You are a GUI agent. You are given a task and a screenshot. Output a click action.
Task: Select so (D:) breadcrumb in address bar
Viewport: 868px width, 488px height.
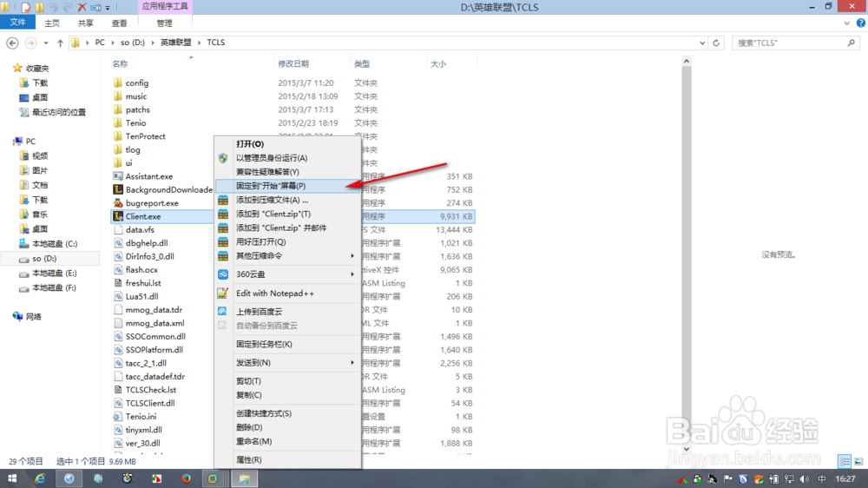pos(133,43)
